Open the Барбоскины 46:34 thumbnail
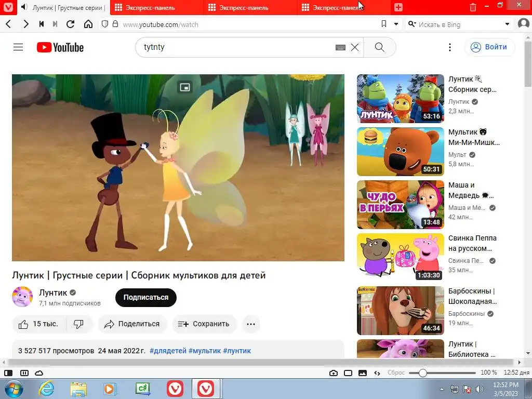The width and height of the screenshot is (532, 399). [x=401, y=311]
